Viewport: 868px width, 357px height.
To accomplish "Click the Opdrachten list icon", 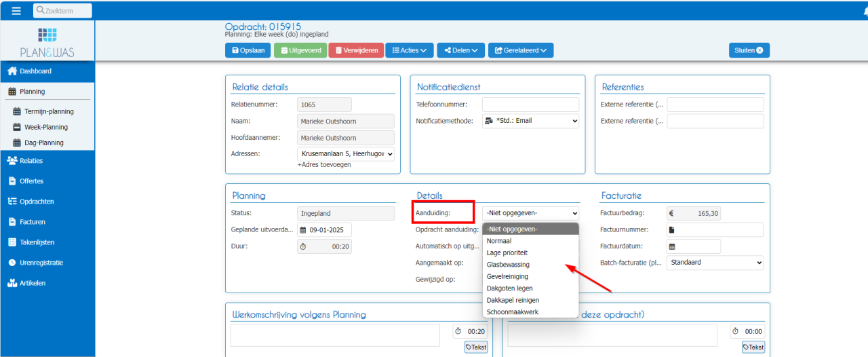I will (12, 202).
